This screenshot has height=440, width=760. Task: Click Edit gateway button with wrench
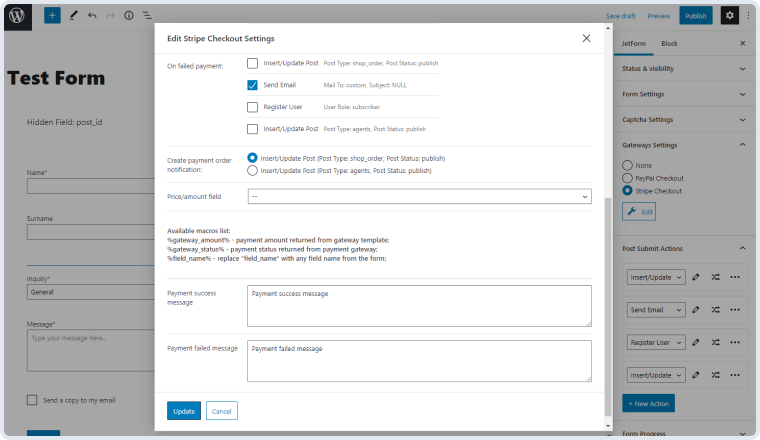639,212
